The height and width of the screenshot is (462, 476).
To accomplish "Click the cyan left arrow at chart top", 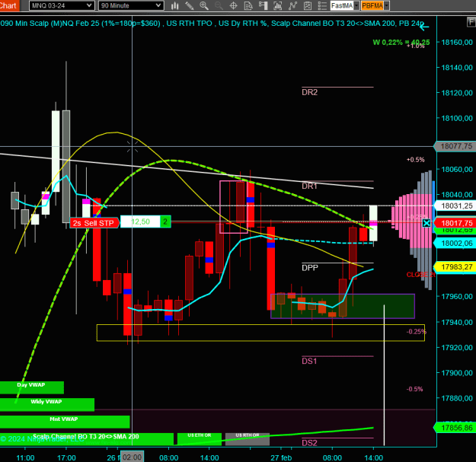I will [424, 27].
